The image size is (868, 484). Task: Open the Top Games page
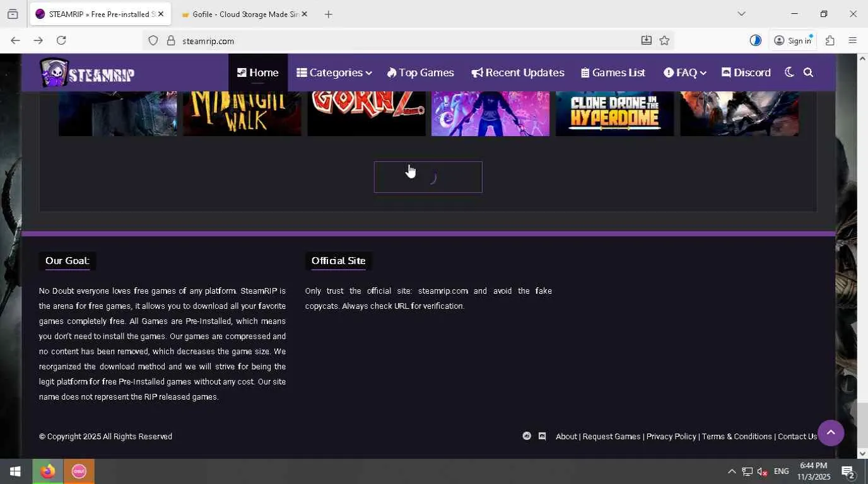421,72
